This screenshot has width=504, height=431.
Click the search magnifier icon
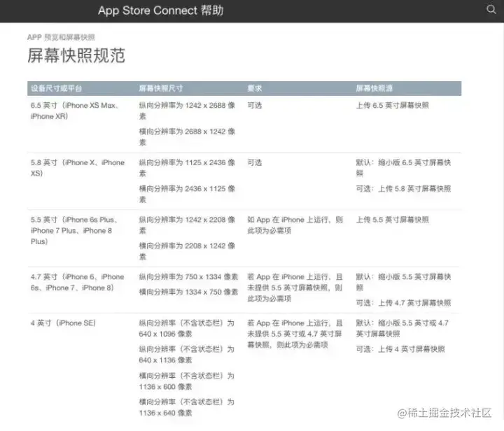(491, 9)
